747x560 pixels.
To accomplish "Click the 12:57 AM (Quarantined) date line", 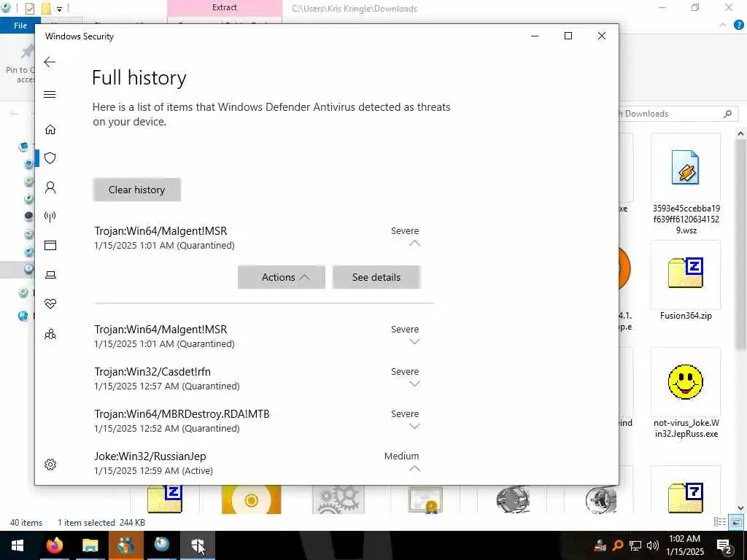I will click(167, 386).
